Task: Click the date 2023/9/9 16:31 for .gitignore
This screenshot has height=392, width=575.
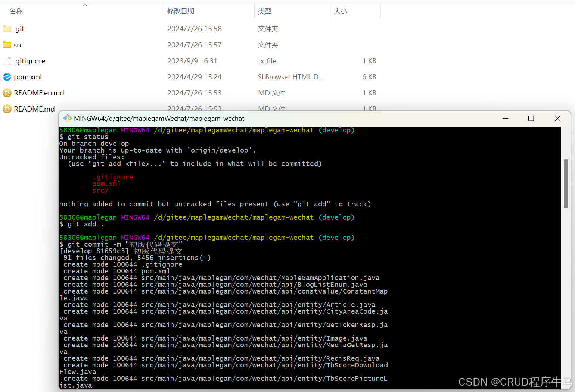Action: (192, 61)
